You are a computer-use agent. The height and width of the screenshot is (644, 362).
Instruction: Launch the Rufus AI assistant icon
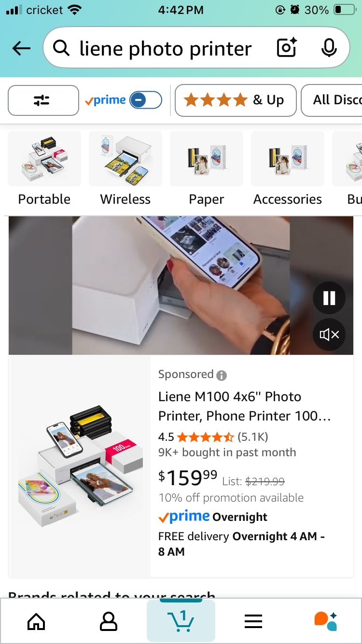pos(326,621)
